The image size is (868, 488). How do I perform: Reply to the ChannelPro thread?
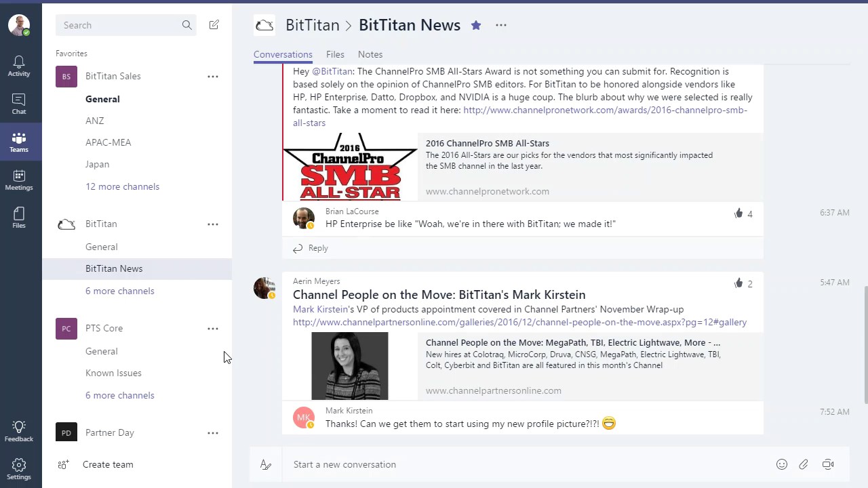coord(311,248)
